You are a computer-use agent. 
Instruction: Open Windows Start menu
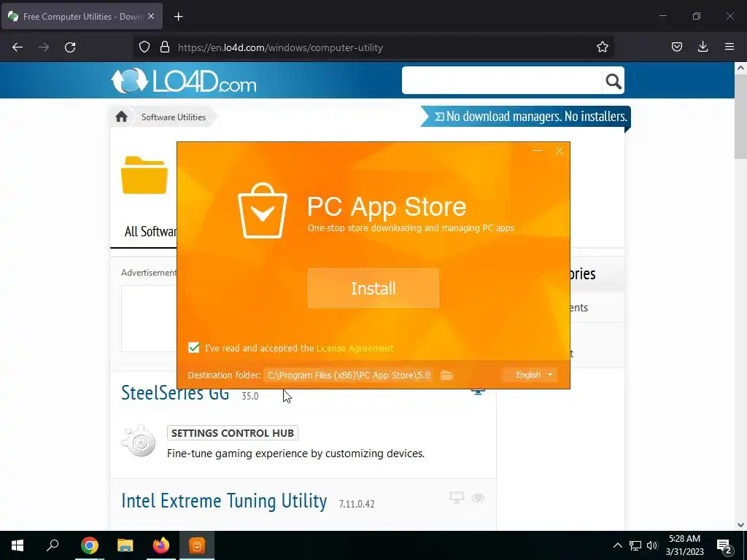tap(18, 545)
